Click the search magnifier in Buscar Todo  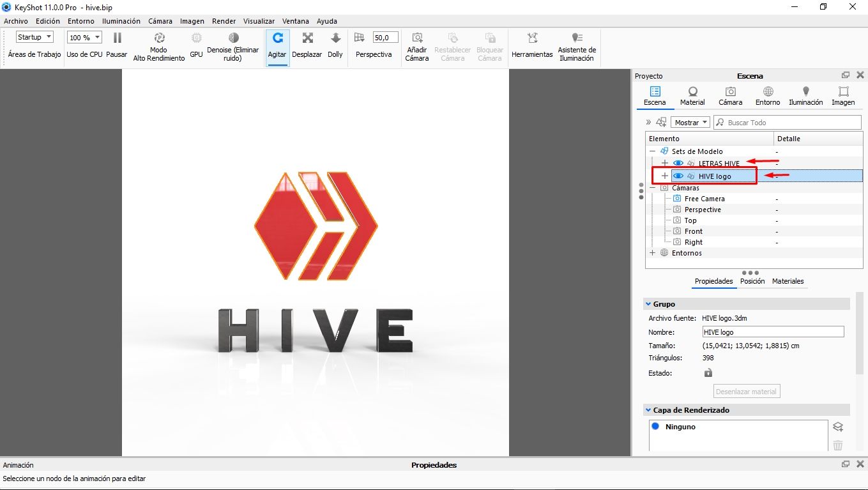point(720,122)
